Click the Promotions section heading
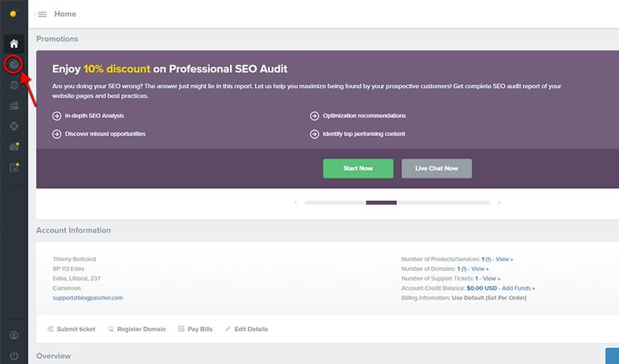The width and height of the screenshot is (619, 364). point(58,39)
